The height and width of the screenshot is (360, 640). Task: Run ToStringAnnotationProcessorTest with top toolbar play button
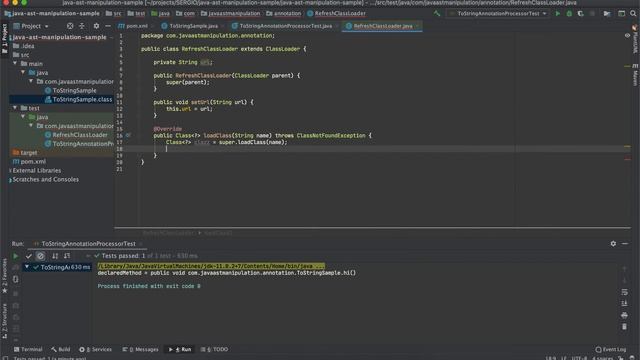click(x=558, y=13)
